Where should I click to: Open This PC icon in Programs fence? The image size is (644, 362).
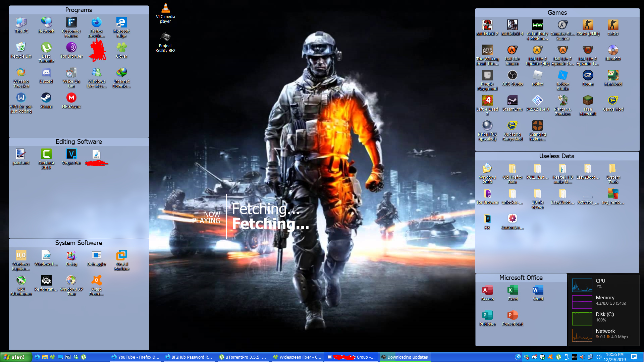pos(21,25)
